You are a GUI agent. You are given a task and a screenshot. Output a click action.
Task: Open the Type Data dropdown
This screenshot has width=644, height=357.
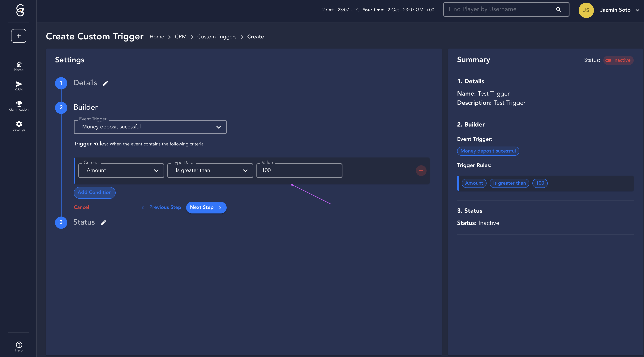click(x=210, y=170)
